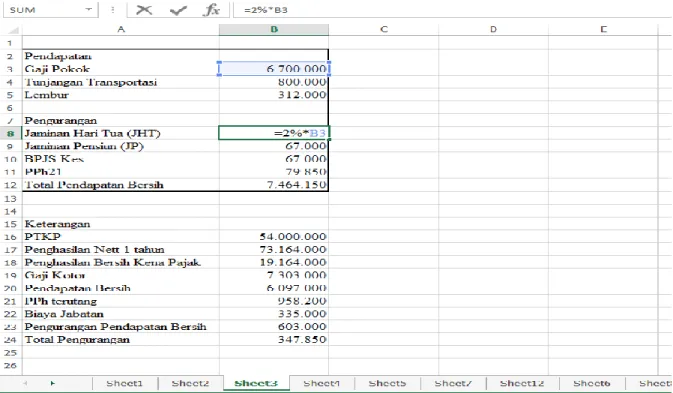Go to next sheet using tab arrow
The height and width of the screenshot is (393, 673).
[52, 383]
